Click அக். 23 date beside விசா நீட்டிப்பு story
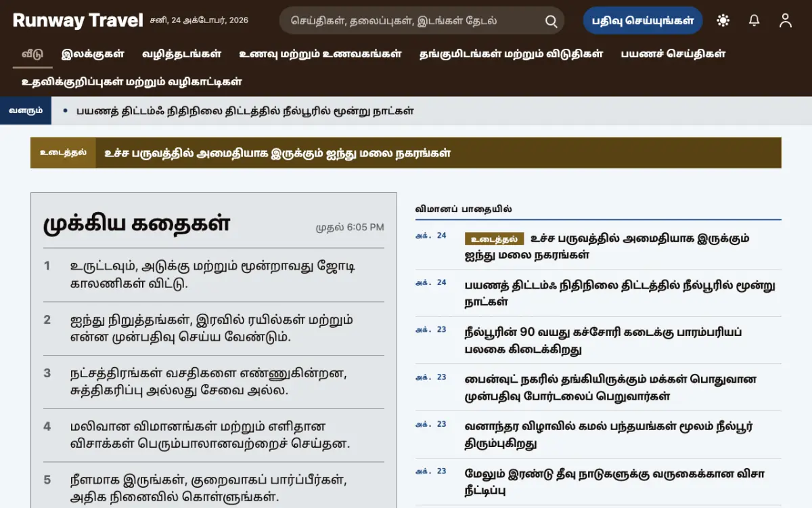 click(431, 471)
